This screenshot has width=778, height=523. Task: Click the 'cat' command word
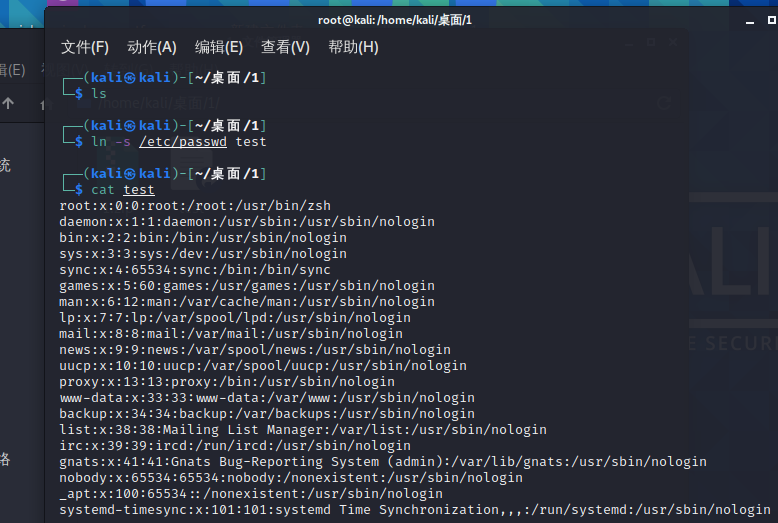click(103, 190)
